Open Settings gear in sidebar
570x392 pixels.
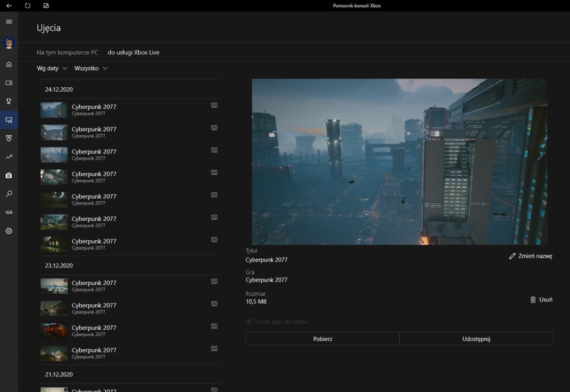9,231
